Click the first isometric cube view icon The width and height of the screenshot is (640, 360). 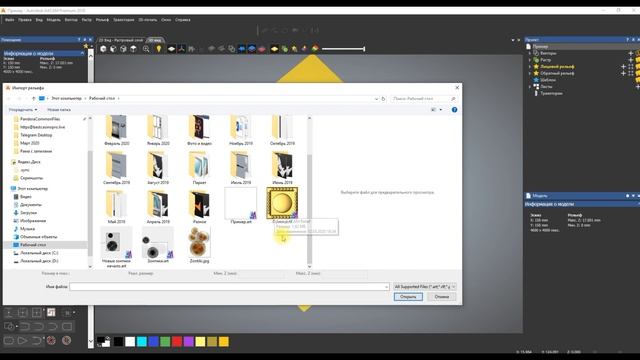click(103, 49)
